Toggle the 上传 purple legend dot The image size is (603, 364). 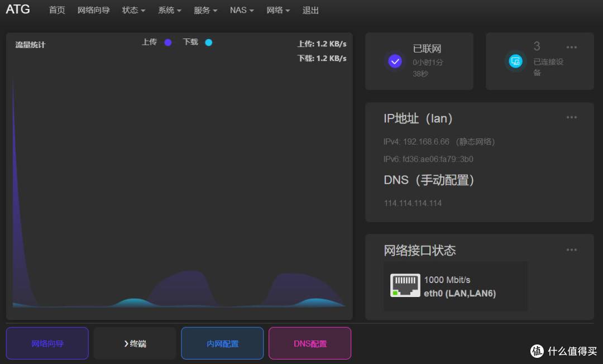pyautogui.click(x=168, y=42)
